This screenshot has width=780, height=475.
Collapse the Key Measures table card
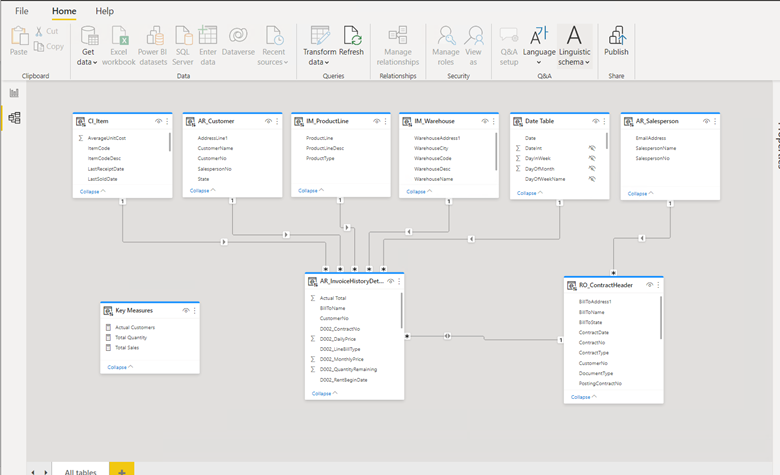(120, 367)
